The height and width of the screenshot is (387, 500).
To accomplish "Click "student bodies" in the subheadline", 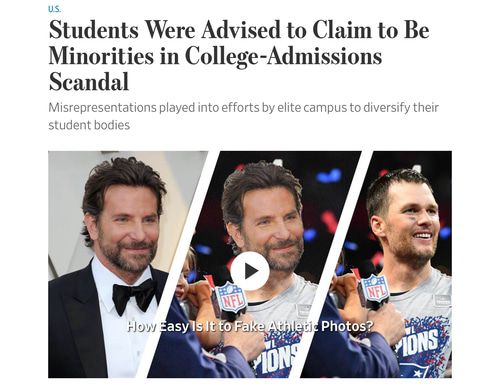I will pos(89,125).
